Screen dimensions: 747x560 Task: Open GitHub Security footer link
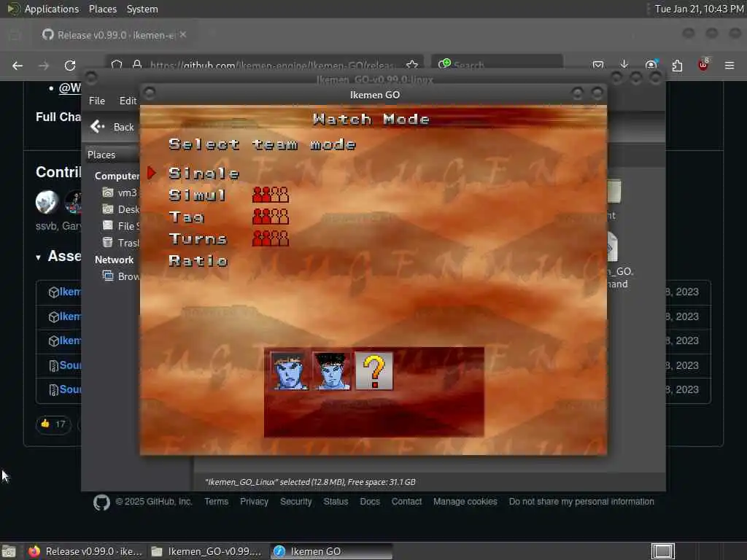click(296, 502)
